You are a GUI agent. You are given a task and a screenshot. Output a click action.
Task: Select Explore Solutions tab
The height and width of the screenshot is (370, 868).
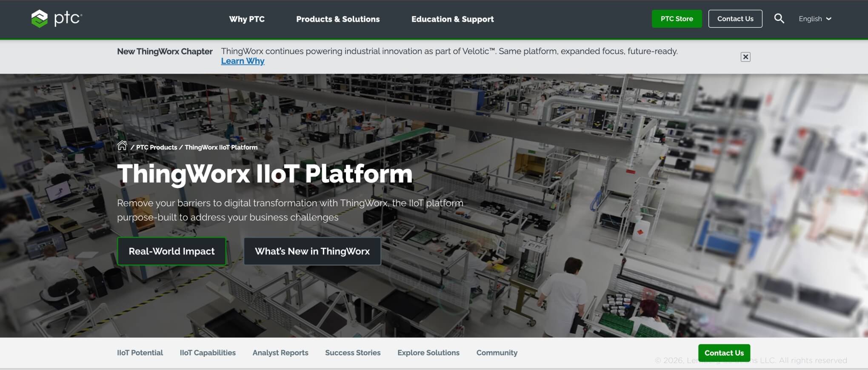(428, 353)
